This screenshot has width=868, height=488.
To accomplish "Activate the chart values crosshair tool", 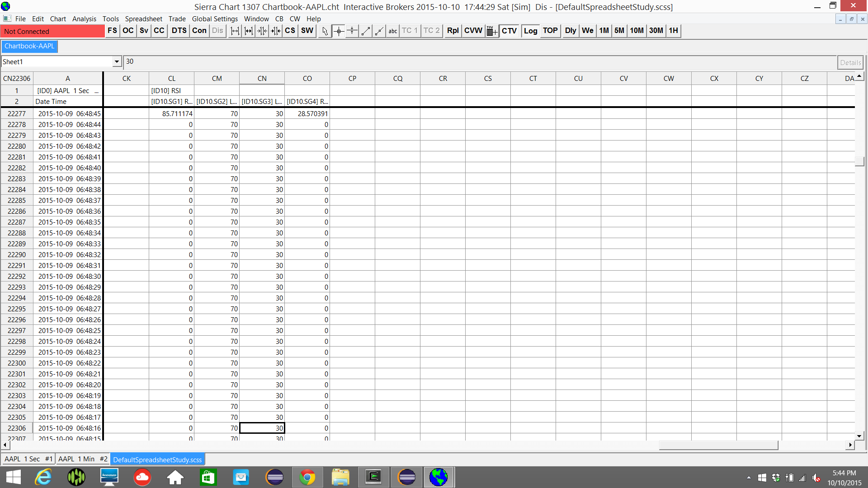I will [339, 31].
